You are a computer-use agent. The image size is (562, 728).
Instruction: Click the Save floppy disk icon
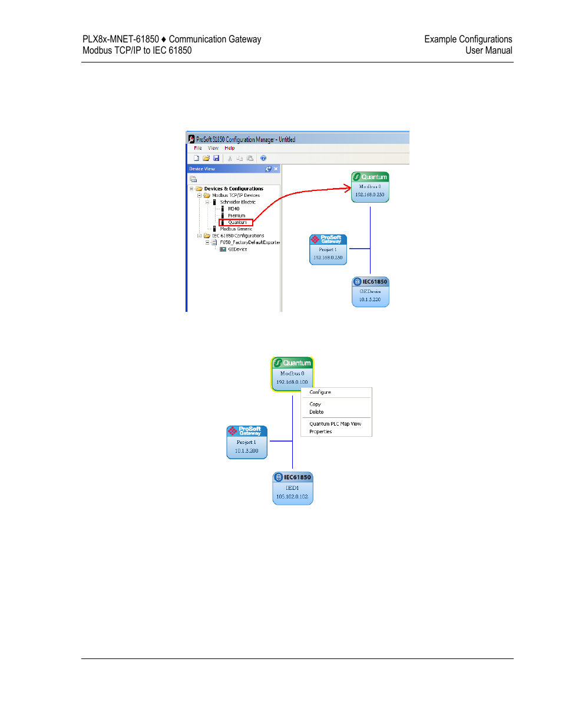[216, 159]
